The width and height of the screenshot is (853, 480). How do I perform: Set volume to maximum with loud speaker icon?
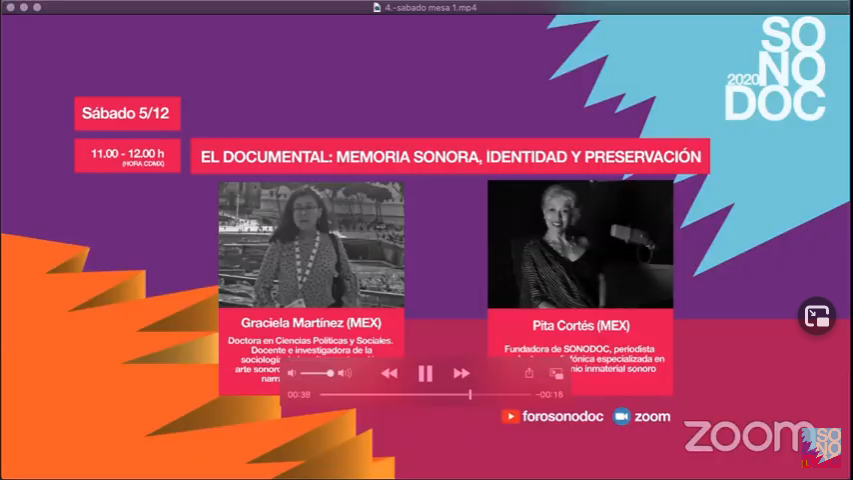[344, 373]
